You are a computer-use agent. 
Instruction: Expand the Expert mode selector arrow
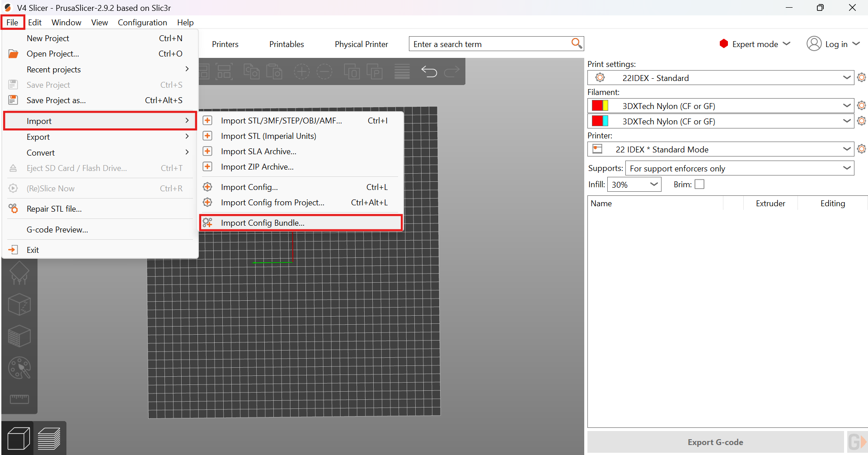[786, 43]
